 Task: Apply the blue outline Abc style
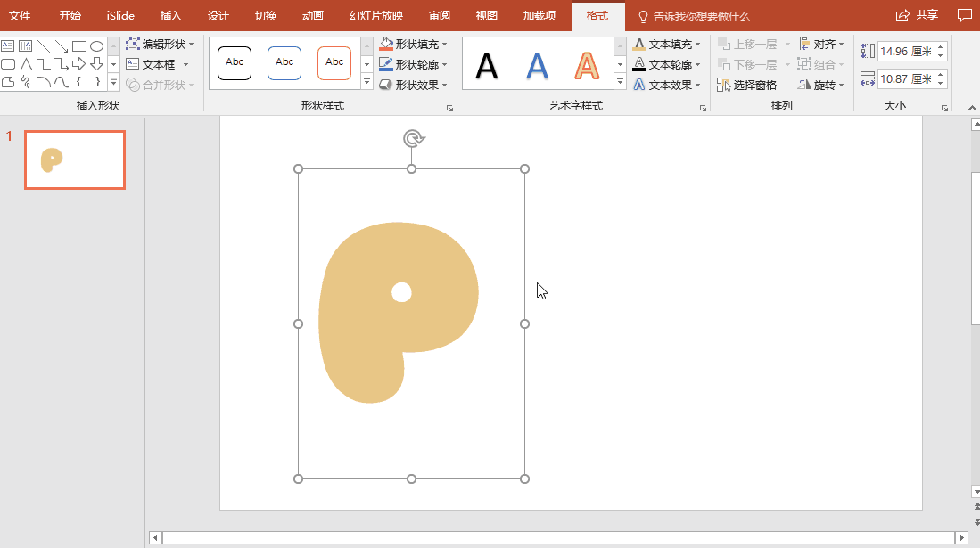284,63
